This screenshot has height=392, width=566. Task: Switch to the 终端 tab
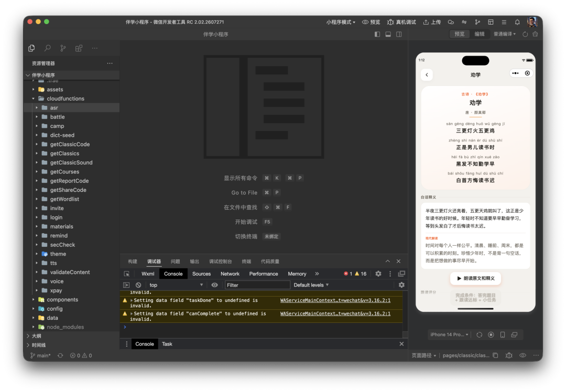(246, 262)
